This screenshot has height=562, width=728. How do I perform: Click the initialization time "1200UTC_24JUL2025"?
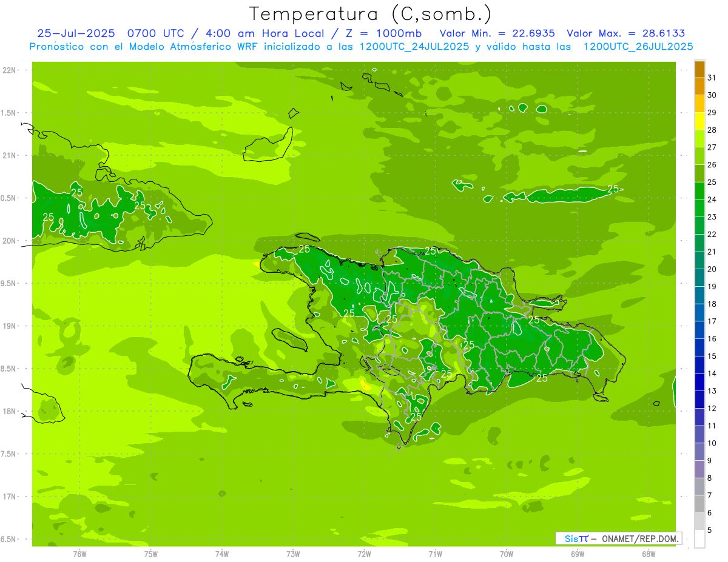pyautogui.click(x=414, y=47)
